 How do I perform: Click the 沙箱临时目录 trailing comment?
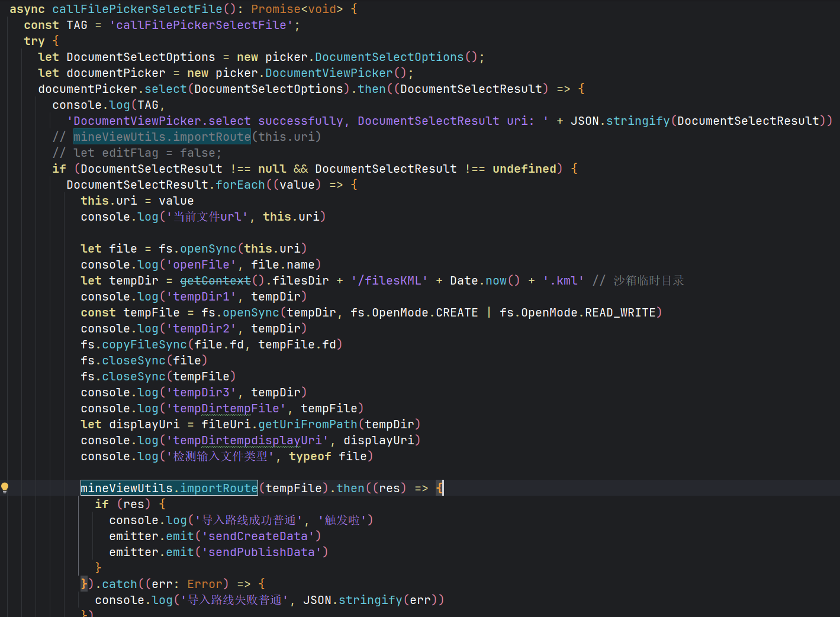[648, 280]
